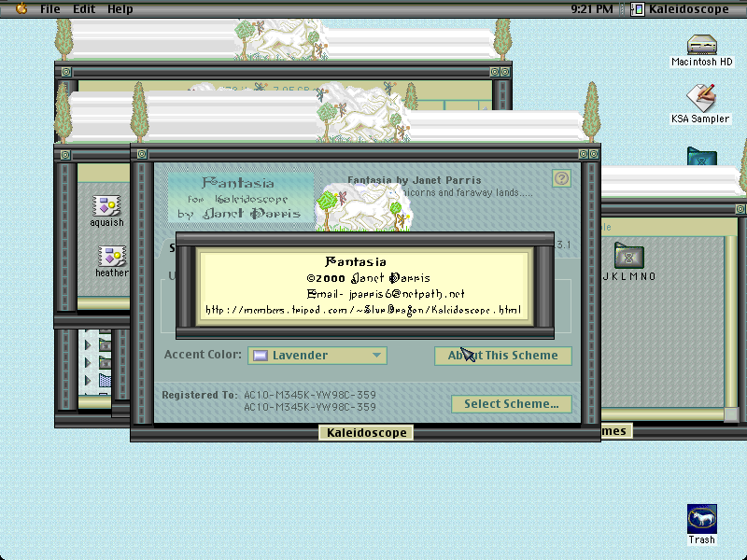The width and height of the screenshot is (747, 560).
Task: Expand the triangle beside the dotted document icon
Action: click(88, 381)
